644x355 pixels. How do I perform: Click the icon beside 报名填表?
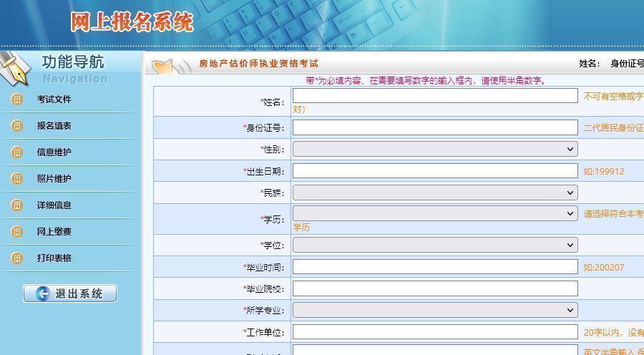tap(17, 126)
